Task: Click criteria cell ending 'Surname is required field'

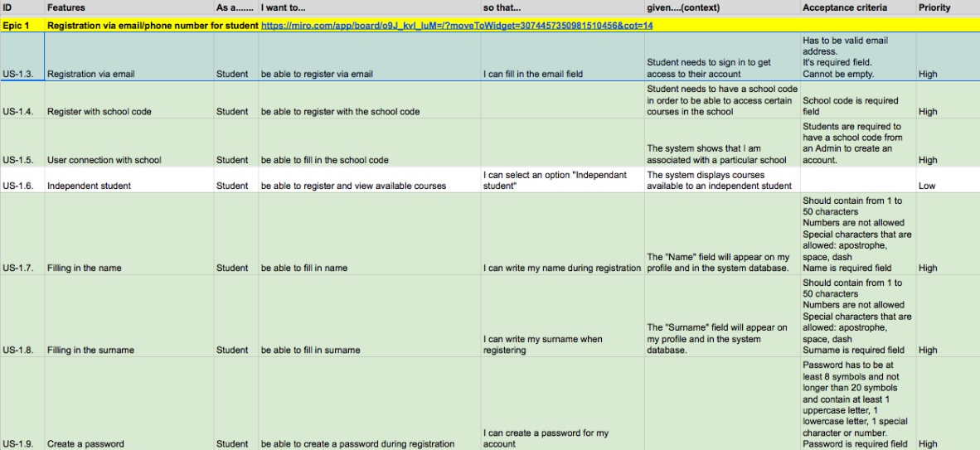Action: point(858,317)
